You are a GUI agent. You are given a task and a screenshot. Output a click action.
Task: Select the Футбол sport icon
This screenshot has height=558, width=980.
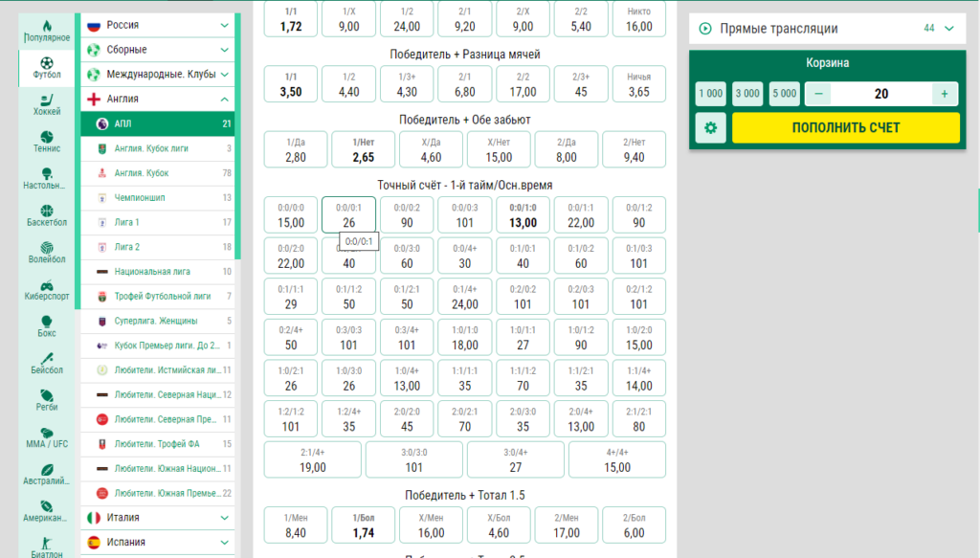click(47, 68)
